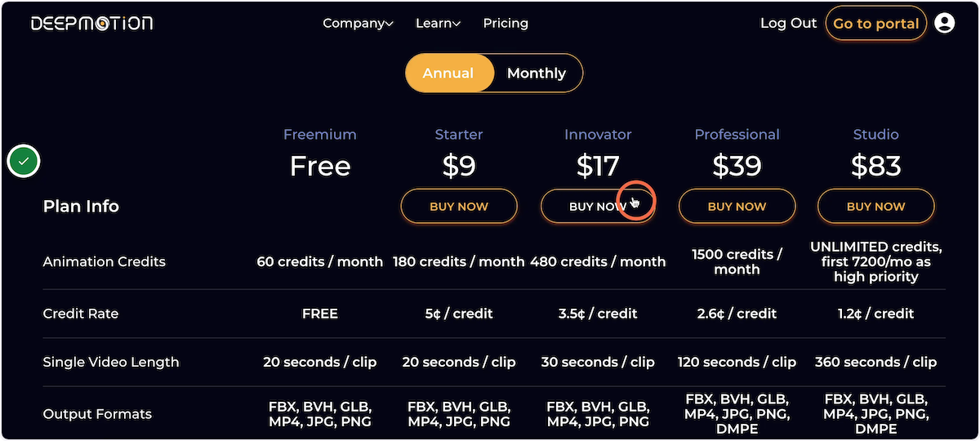
Task: Expand the Company dropdown menu
Action: pos(358,23)
